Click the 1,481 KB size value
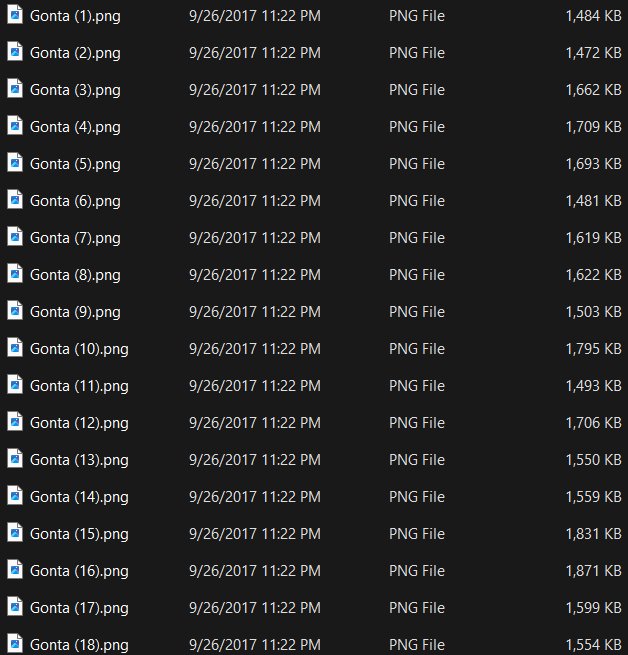Screen dimensions: 628x655 (593, 201)
